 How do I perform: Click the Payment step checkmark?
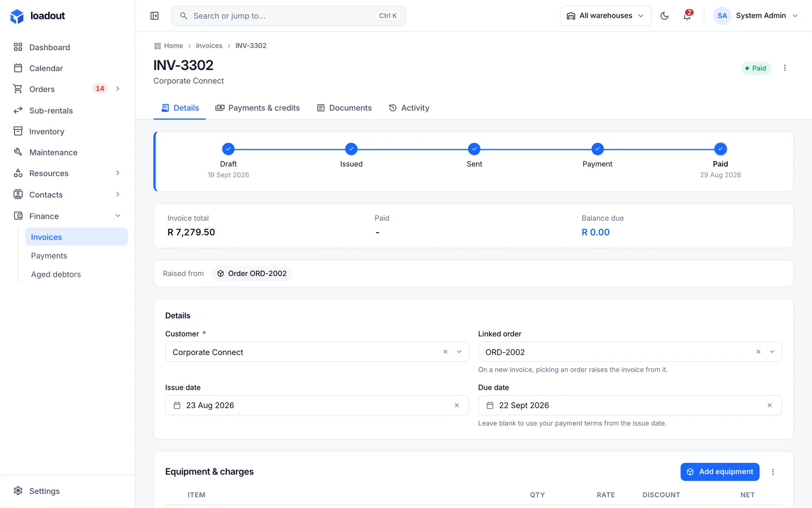pos(597,149)
